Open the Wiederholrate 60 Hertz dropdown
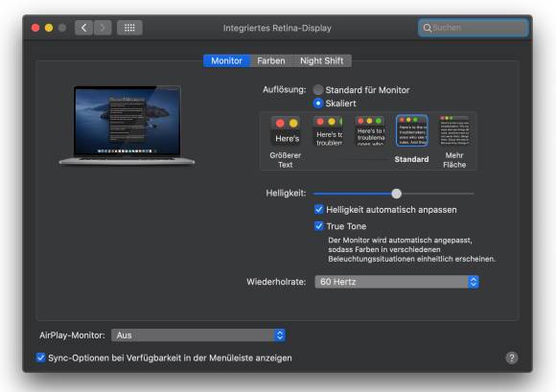The image size is (556, 392). point(397,282)
